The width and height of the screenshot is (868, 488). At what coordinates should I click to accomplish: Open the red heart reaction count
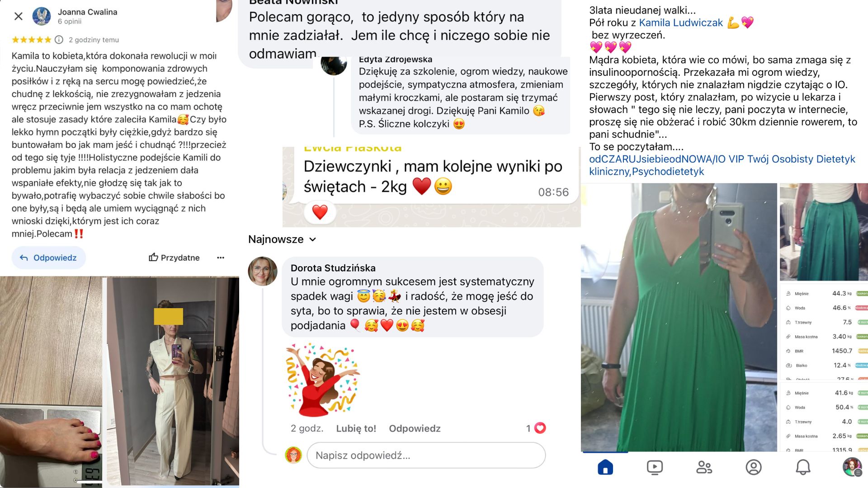(536, 428)
